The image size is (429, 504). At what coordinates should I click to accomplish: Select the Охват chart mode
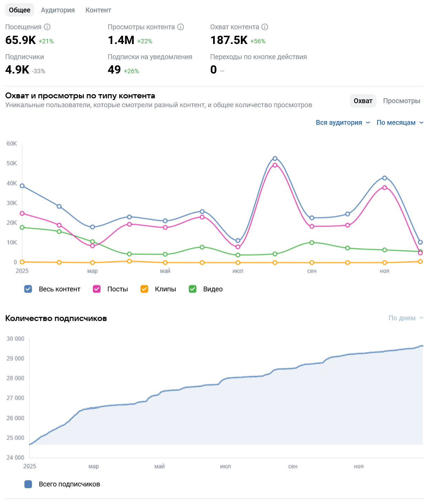(x=363, y=101)
